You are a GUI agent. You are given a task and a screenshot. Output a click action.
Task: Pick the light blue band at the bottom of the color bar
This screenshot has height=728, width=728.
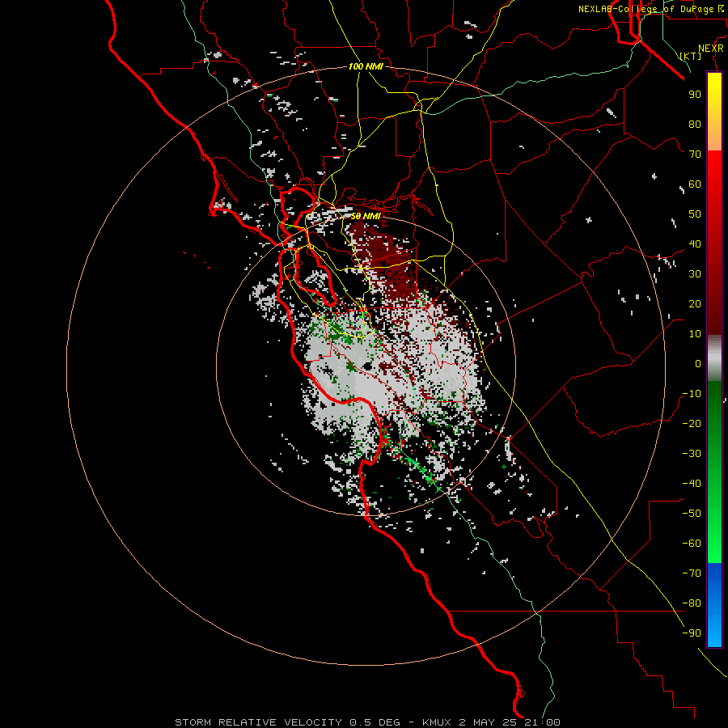click(714, 633)
